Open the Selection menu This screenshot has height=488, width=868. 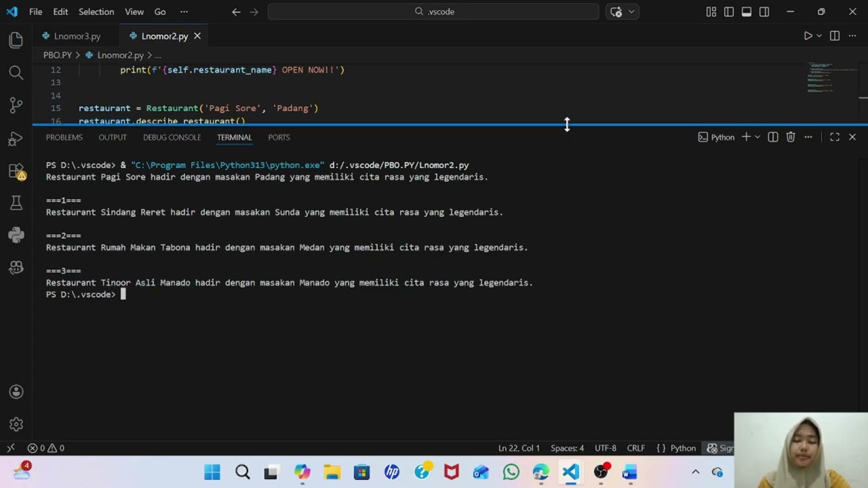click(x=96, y=12)
